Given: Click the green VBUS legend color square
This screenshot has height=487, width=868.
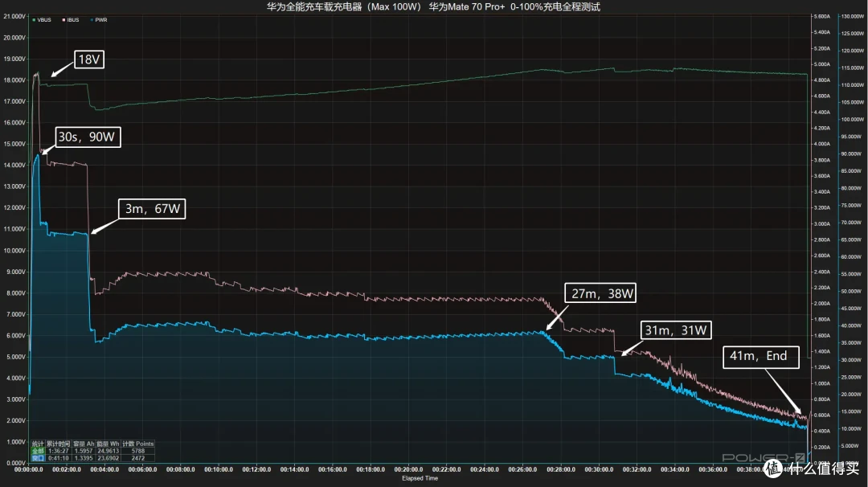Looking at the screenshot, I should click(x=34, y=20).
